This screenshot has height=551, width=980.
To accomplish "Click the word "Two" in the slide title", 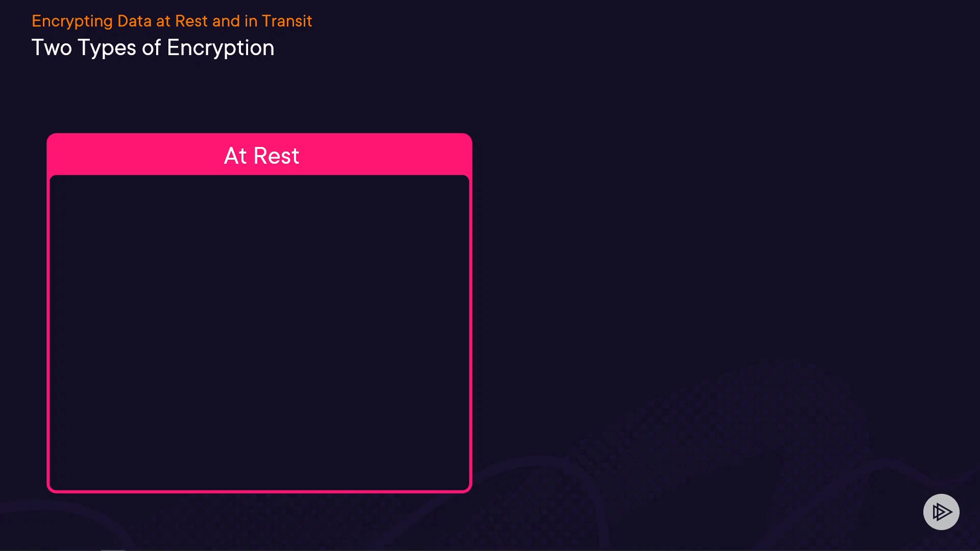I will point(52,48).
